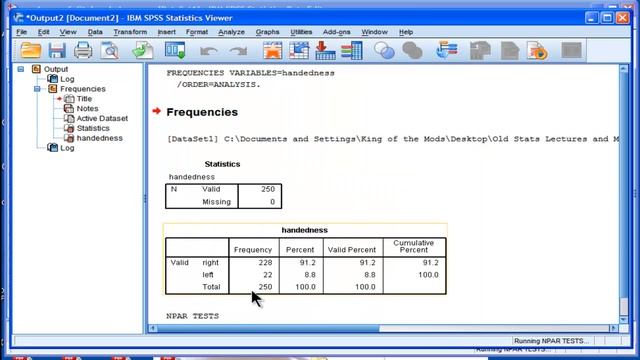Click the Go to Case table icon

[299, 51]
